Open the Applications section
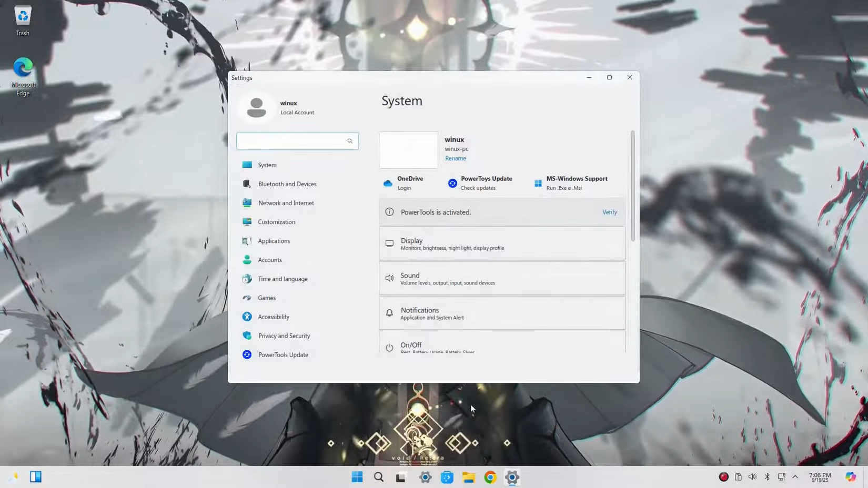868x488 pixels. tap(274, 240)
